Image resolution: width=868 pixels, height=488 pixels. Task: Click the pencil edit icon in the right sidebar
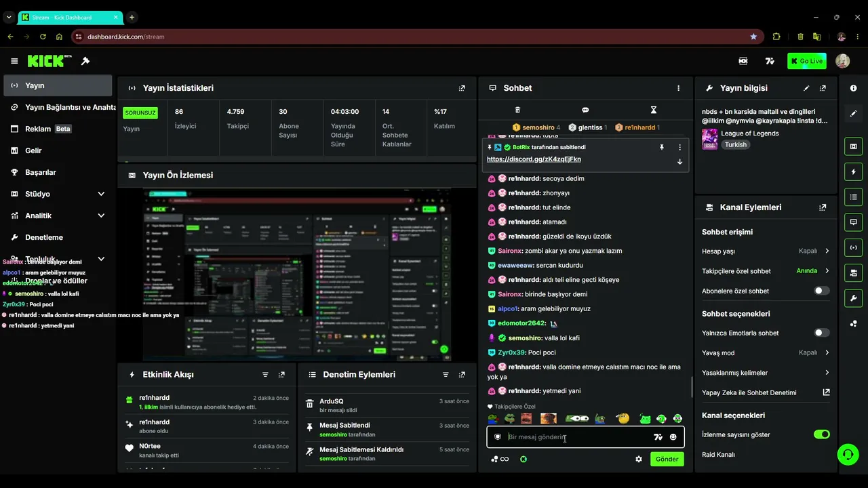[853, 113]
